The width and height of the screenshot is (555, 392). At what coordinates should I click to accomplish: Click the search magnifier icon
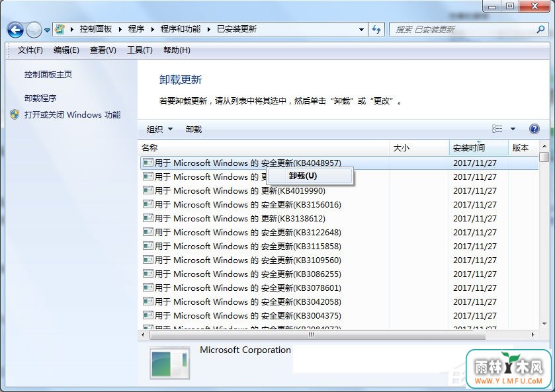coord(540,29)
